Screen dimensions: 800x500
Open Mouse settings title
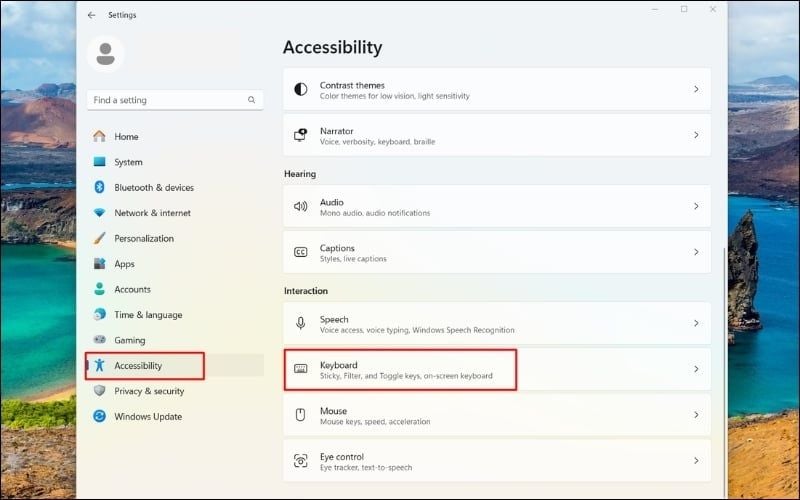click(334, 411)
